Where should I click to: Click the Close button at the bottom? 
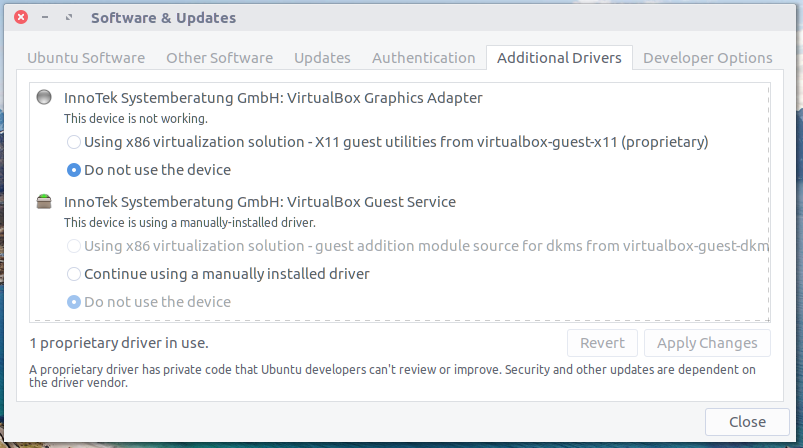[747, 422]
